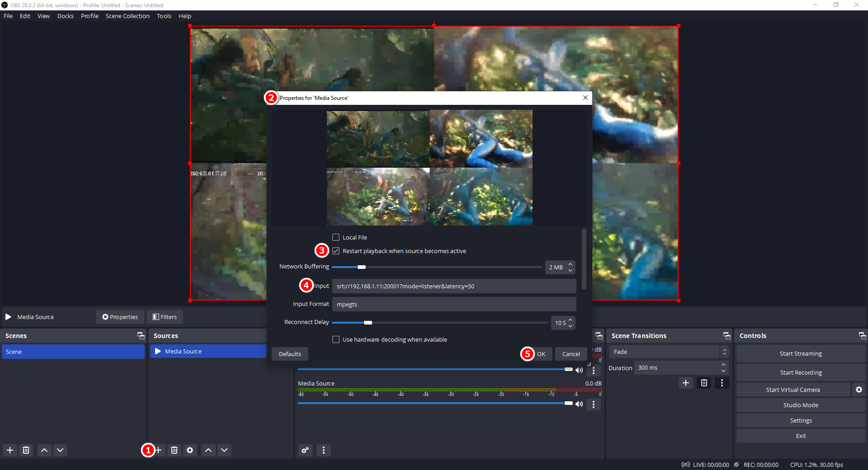Move scene up arrow in Scenes panel

(x=44, y=450)
